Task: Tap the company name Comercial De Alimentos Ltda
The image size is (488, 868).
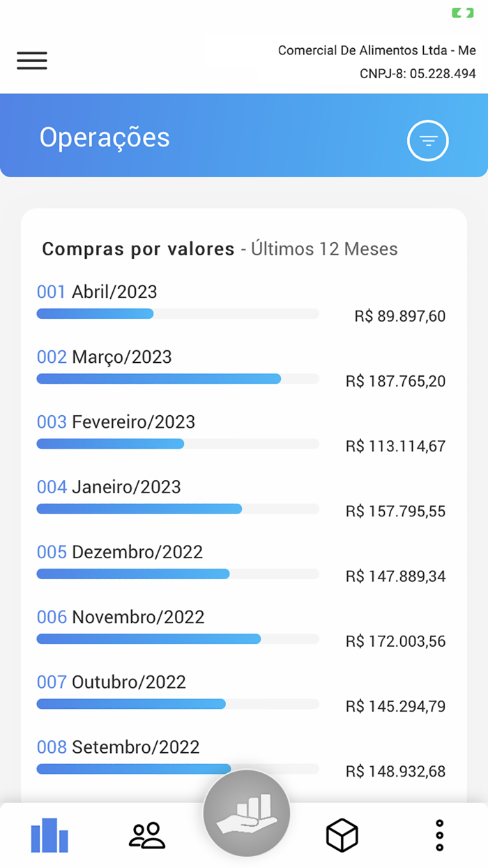Action: pyautogui.click(x=376, y=50)
